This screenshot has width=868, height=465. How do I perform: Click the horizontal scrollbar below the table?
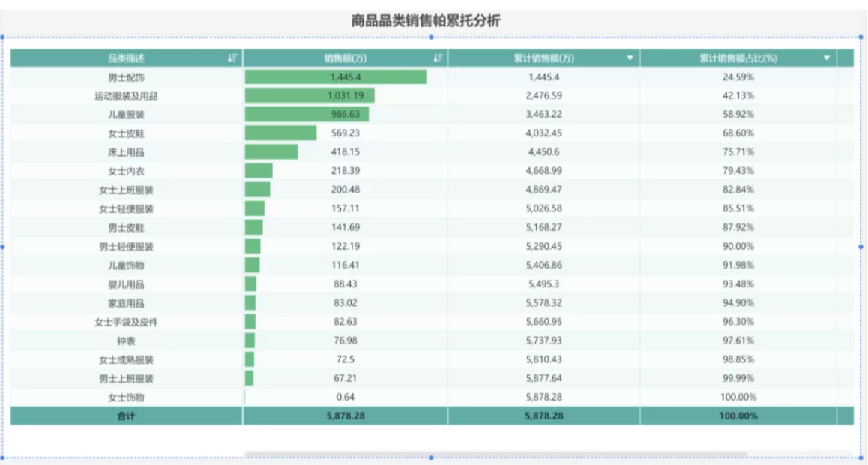[495, 453]
